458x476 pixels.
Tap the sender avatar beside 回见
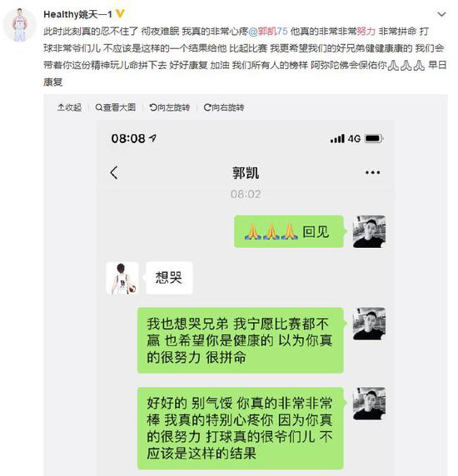coord(369,231)
